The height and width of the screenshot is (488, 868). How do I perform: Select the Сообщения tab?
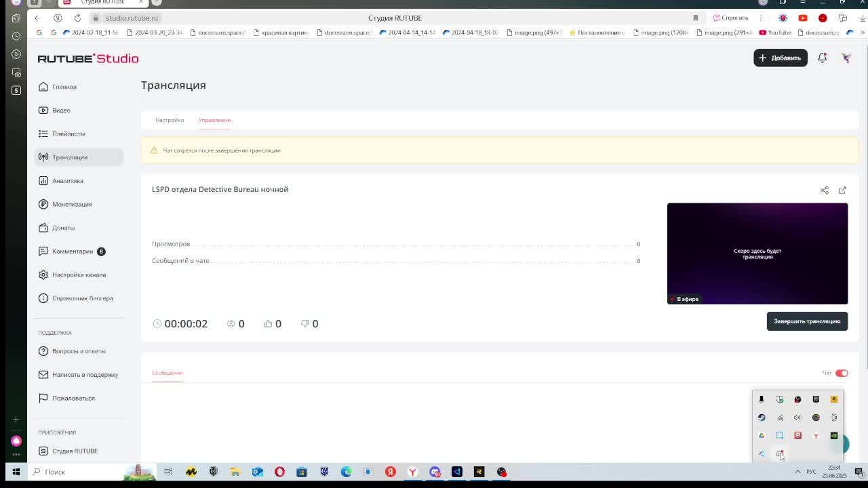coord(167,373)
